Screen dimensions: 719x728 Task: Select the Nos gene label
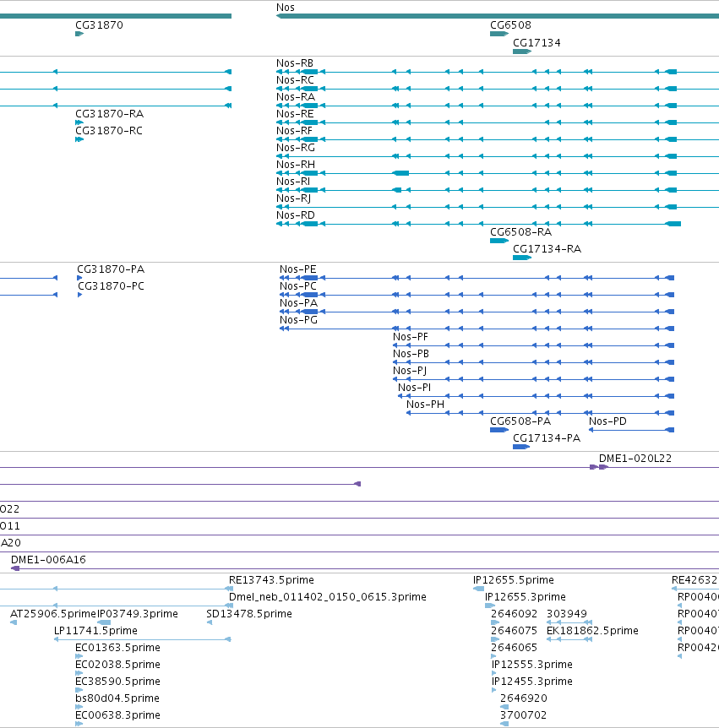(x=286, y=8)
